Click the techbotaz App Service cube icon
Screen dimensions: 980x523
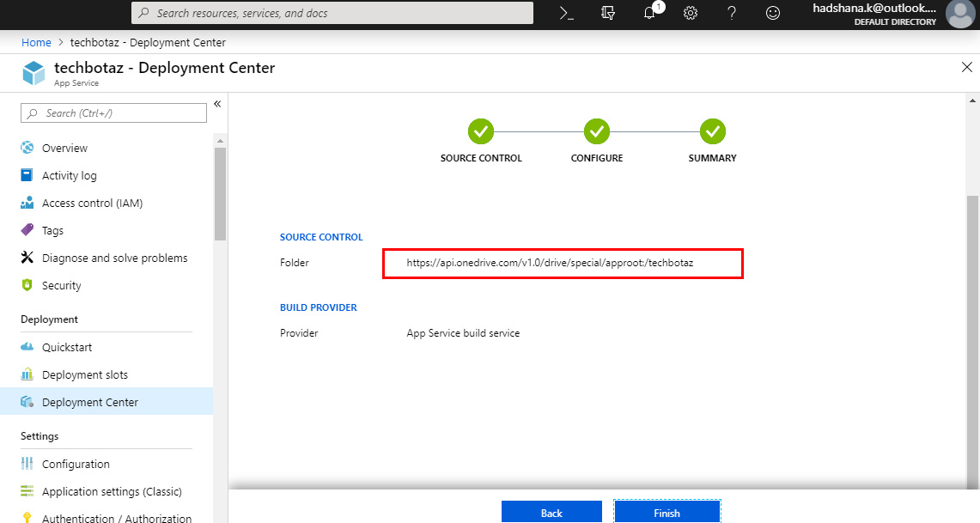[x=33, y=73]
